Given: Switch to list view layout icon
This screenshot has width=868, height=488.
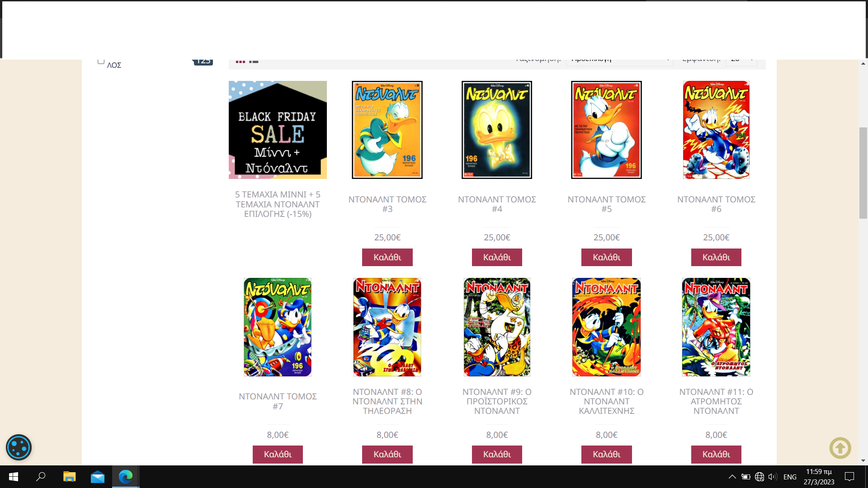Looking at the screenshot, I should 254,61.
